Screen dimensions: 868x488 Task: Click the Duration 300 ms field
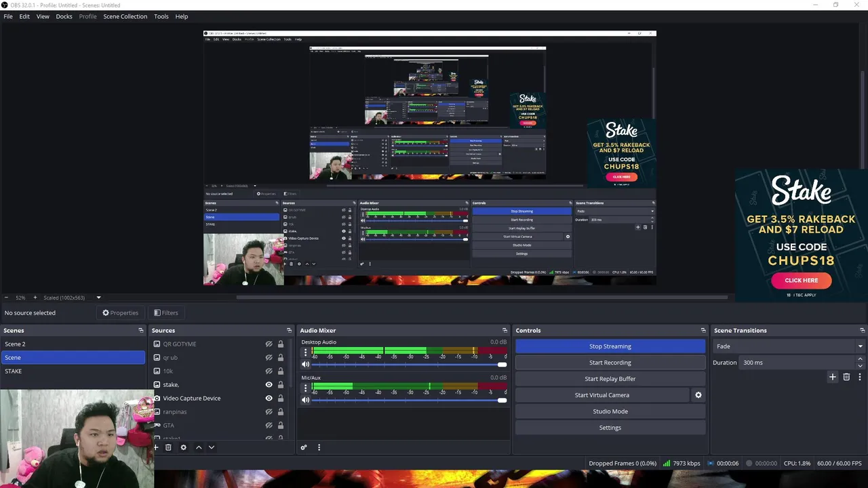point(798,363)
